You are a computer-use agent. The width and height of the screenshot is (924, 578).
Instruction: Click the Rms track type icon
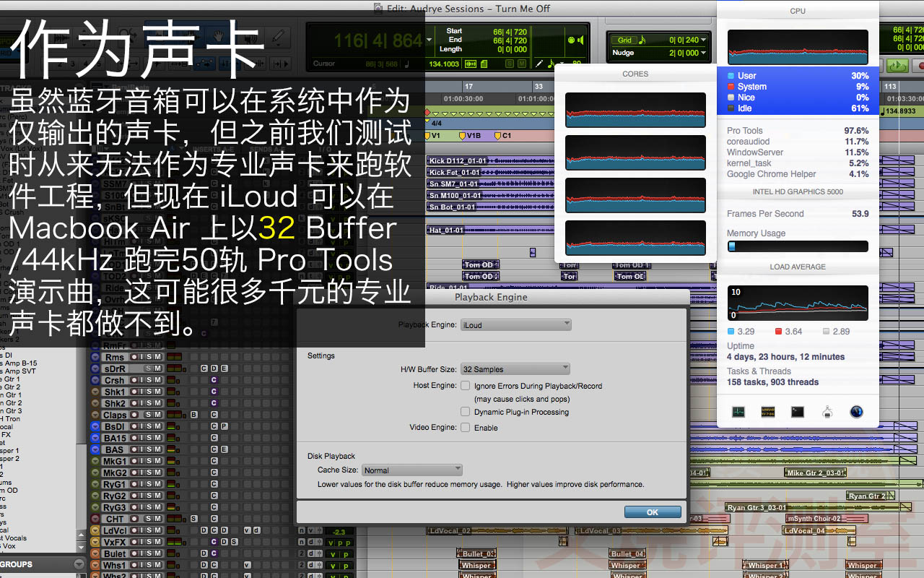[x=95, y=357]
